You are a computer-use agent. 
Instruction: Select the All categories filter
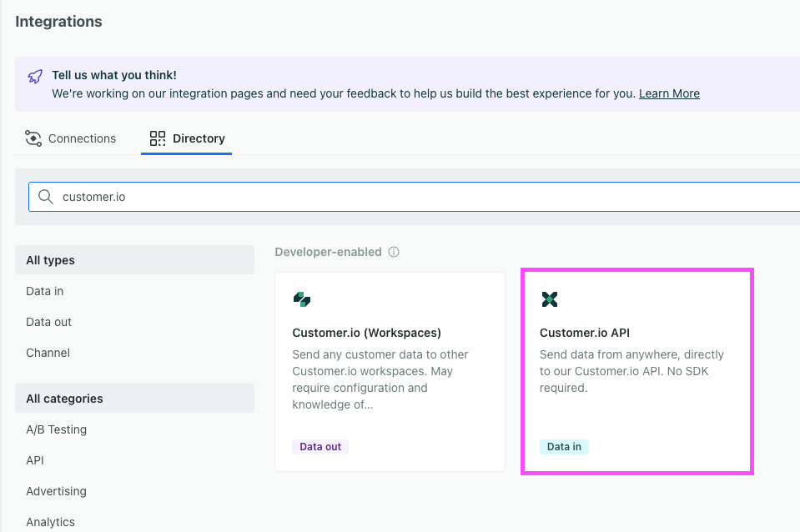point(134,399)
